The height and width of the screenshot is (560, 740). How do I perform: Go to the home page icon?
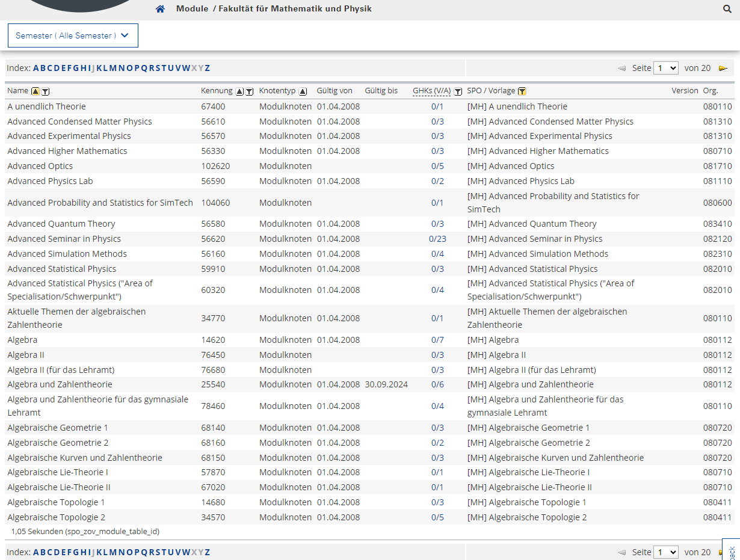pyautogui.click(x=160, y=9)
